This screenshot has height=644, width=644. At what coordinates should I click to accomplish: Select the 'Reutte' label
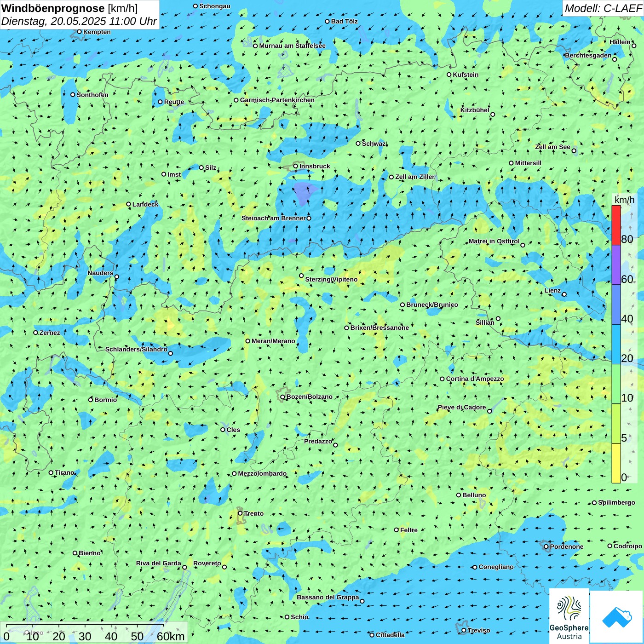point(174,102)
